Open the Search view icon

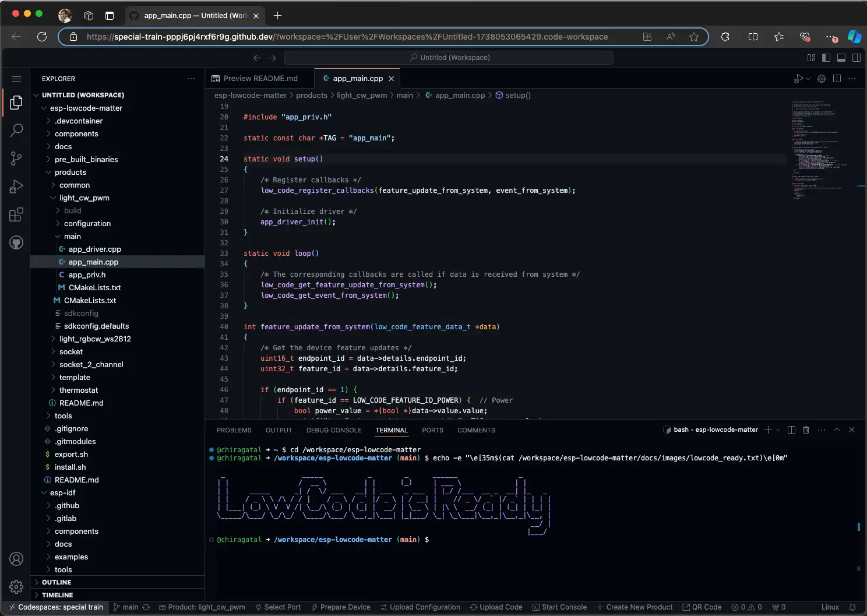click(16, 131)
